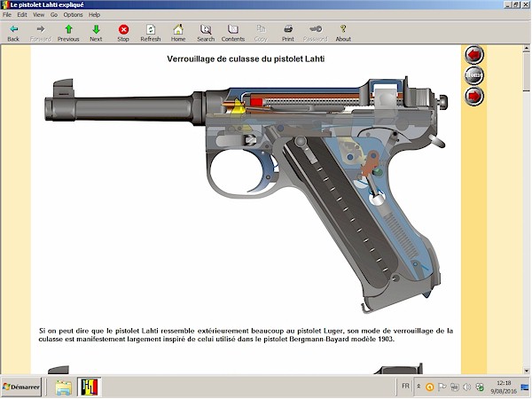Open the Options menu
This screenshot has height=399, width=532.
[x=73, y=14]
